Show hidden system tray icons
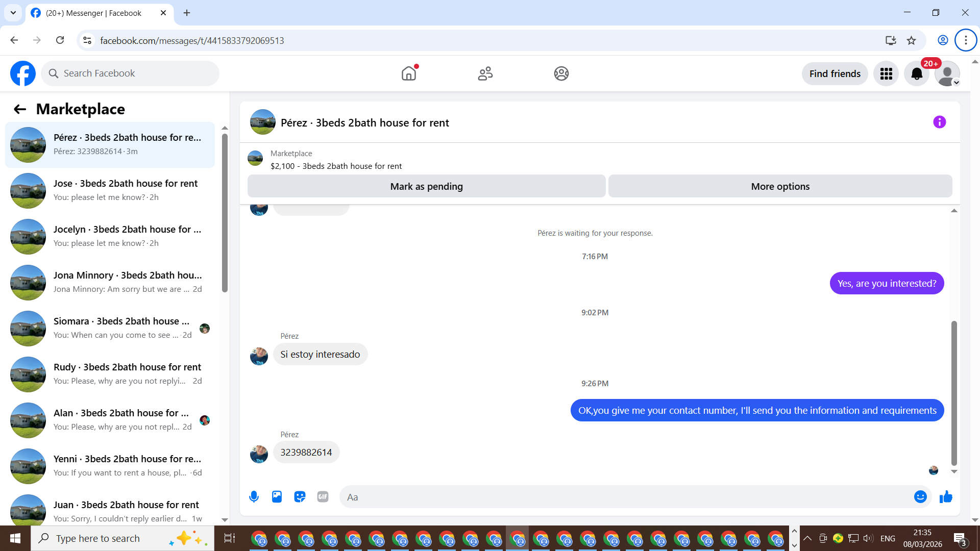Image resolution: width=980 pixels, height=551 pixels. click(807, 538)
